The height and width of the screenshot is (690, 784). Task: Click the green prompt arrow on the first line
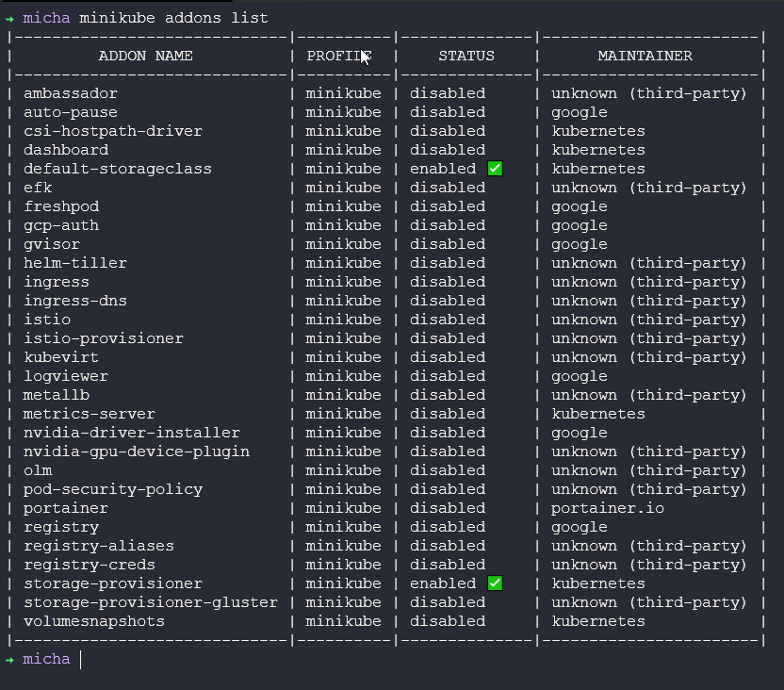(x=9, y=18)
